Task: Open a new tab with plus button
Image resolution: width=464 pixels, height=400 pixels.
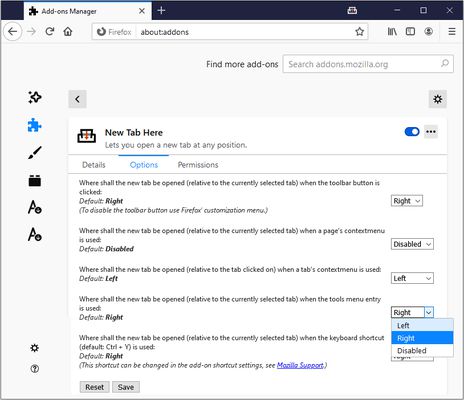Action: coord(161,11)
